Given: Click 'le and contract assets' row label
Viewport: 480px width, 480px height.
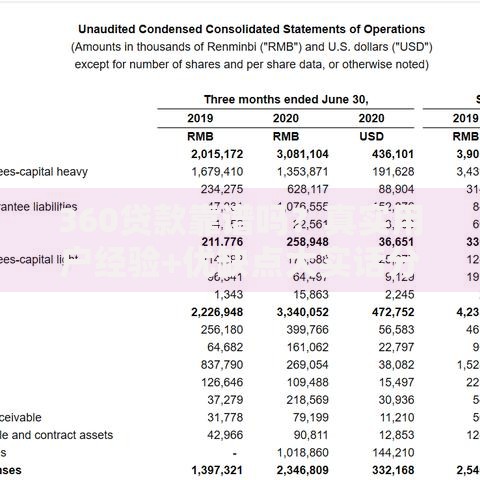Looking at the screenshot, I should (x=56, y=435).
